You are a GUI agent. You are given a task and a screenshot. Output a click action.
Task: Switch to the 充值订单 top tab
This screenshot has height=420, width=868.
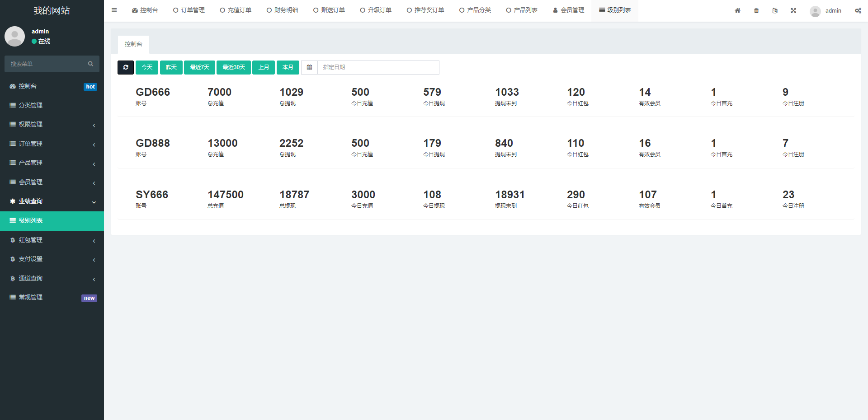(x=236, y=10)
